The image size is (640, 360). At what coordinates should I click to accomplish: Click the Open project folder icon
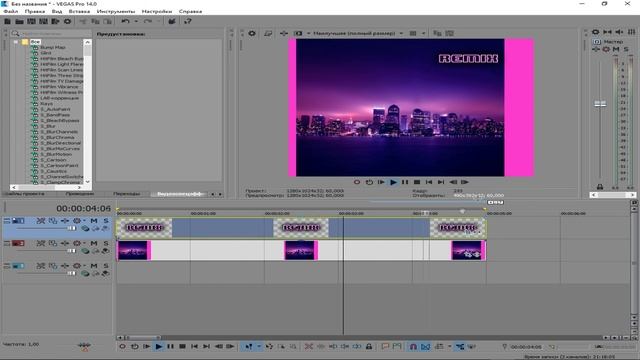coord(19,21)
